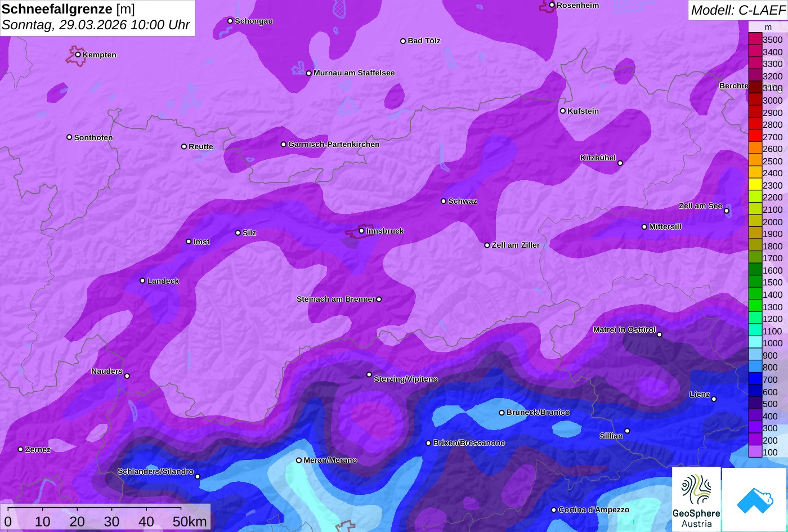The image size is (788, 532).
Task: Click the Bruneck/Brunico marker dot
Action: click(502, 413)
